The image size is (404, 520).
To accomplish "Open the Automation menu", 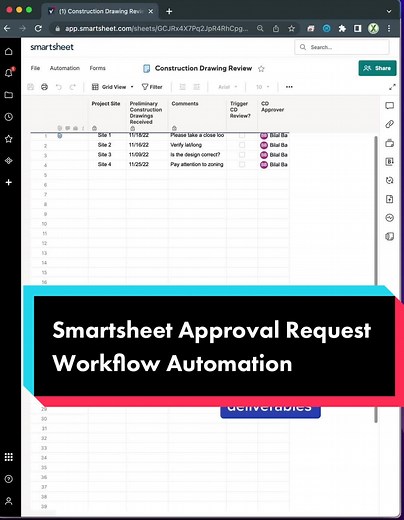I will [65, 68].
